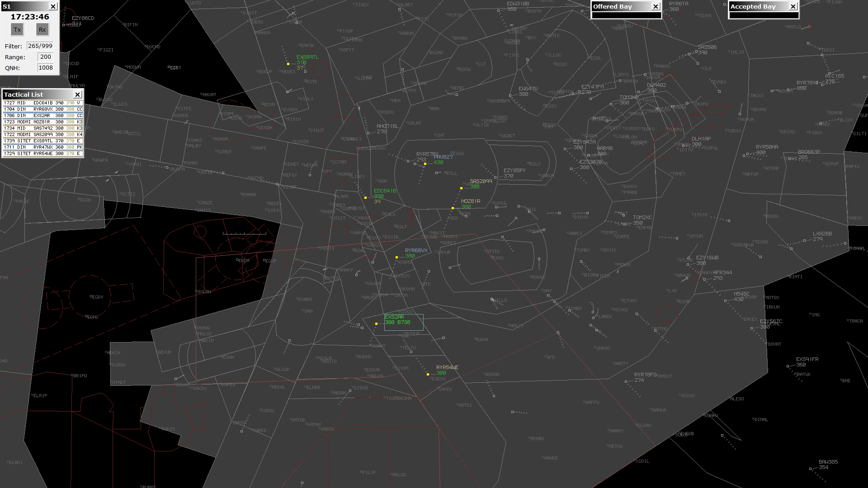Click the EXS89TL green aircraft label
Screen dimensions: 868x488
307,57
